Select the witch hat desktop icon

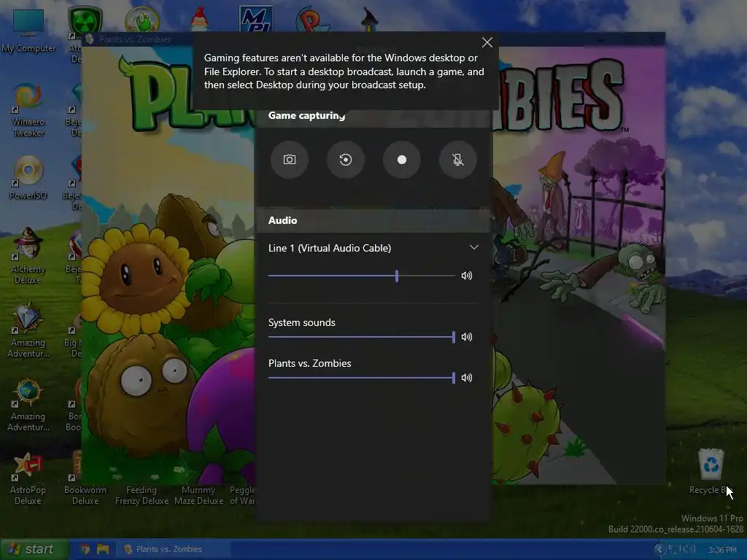point(369,19)
